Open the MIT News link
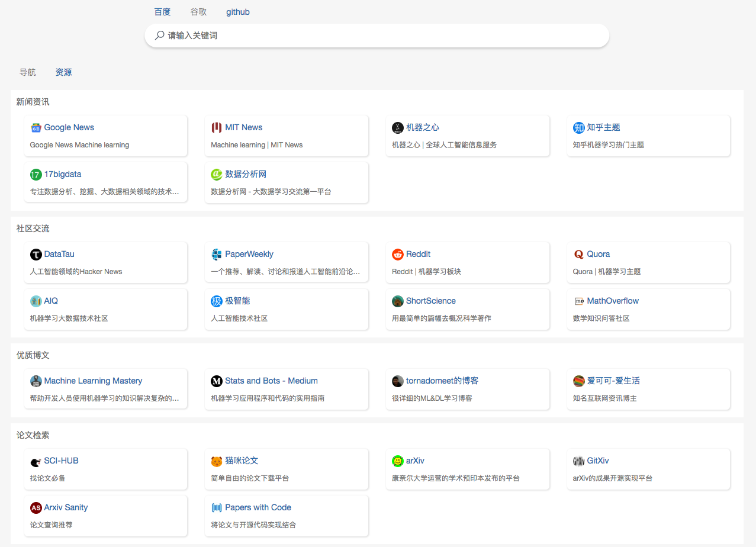 [x=244, y=127]
